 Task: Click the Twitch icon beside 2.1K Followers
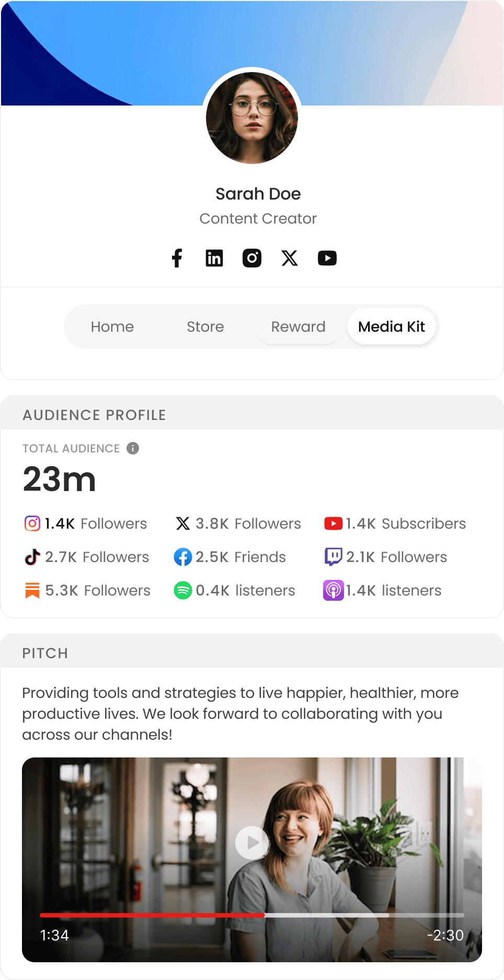coord(334,557)
